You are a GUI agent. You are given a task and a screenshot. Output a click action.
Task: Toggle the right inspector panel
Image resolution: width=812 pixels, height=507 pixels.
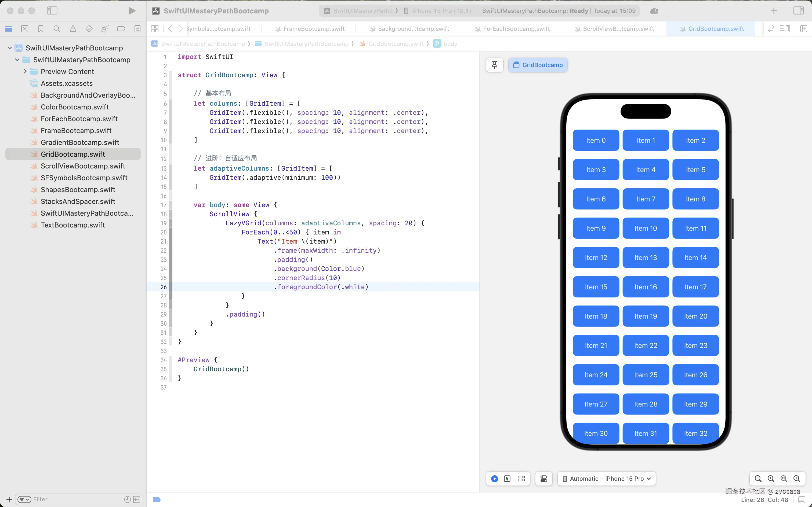[798, 11]
